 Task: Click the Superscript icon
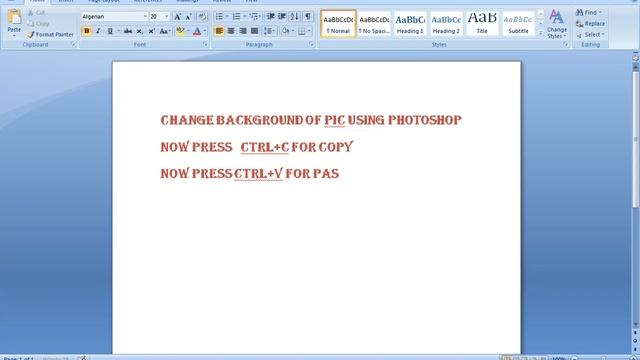click(x=151, y=31)
